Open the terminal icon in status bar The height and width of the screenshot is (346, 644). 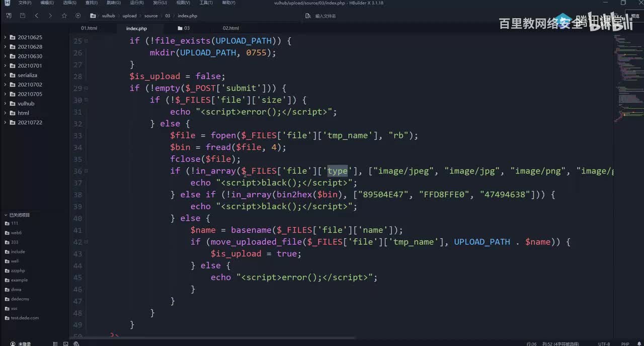tap(66, 343)
